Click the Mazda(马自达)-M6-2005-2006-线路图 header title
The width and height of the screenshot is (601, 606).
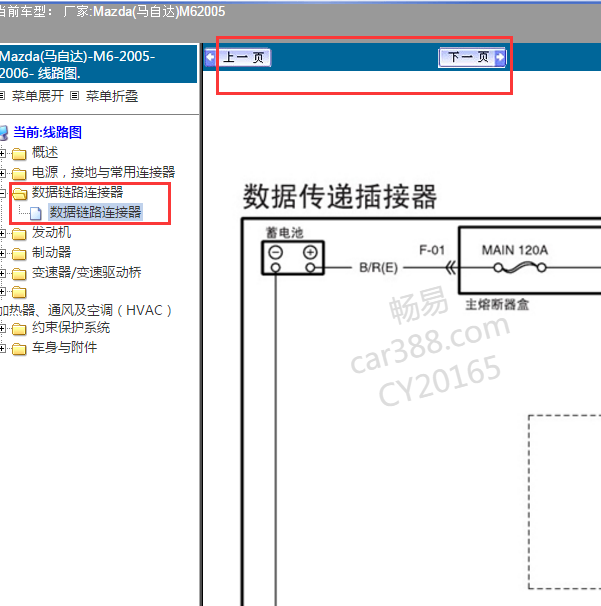coord(78,65)
